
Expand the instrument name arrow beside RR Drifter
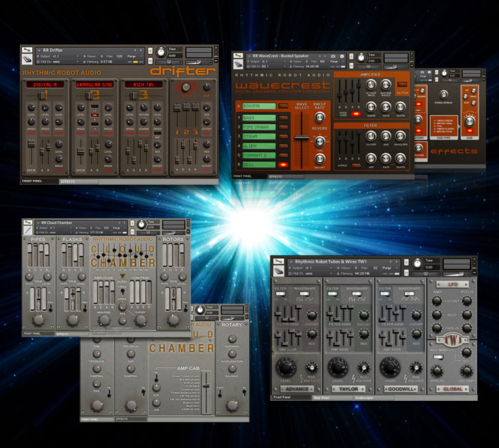pos(40,50)
